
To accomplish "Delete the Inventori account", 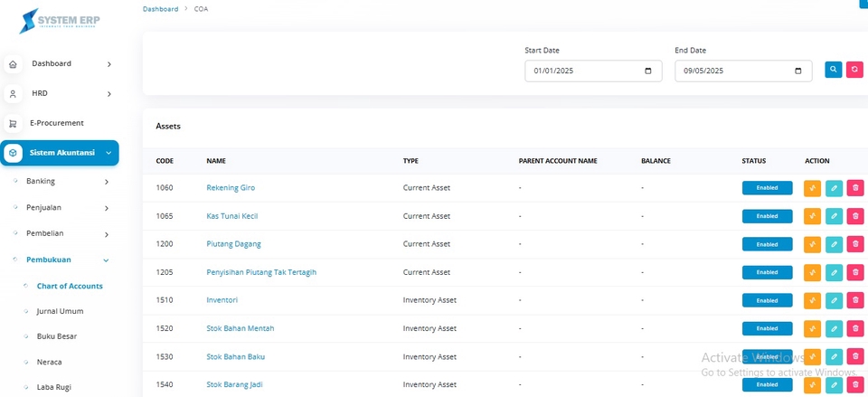I will coord(855,300).
